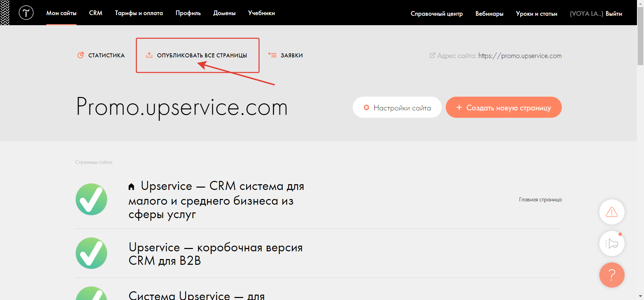Click the plus icon in Создать новую страницу

(x=459, y=107)
